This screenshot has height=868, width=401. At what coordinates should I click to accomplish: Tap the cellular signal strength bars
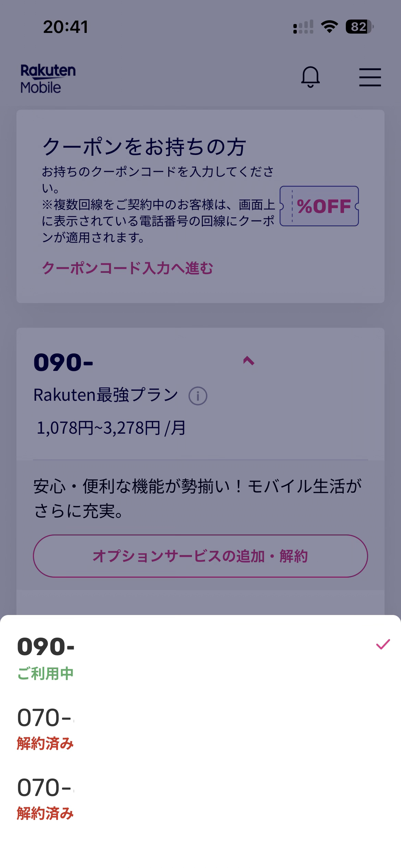click(303, 27)
